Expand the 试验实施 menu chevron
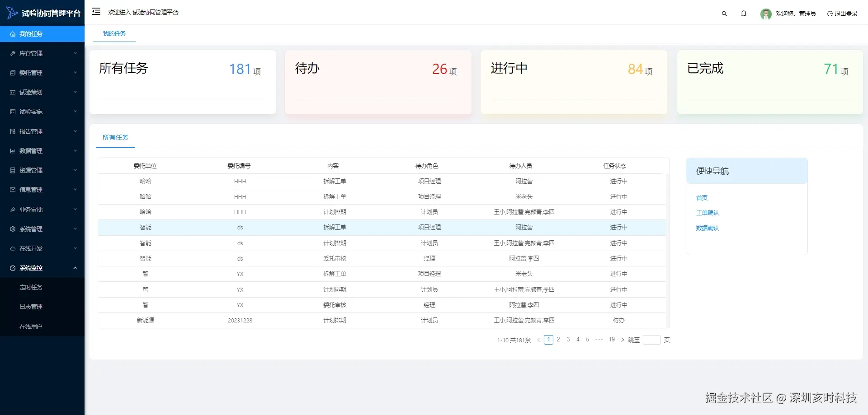The height and width of the screenshot is (415, 868). point(75,112)
